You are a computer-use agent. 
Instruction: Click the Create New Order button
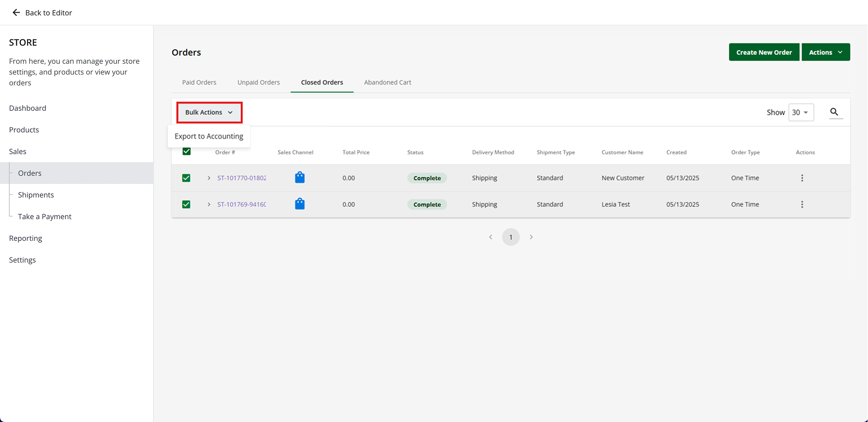764,52
